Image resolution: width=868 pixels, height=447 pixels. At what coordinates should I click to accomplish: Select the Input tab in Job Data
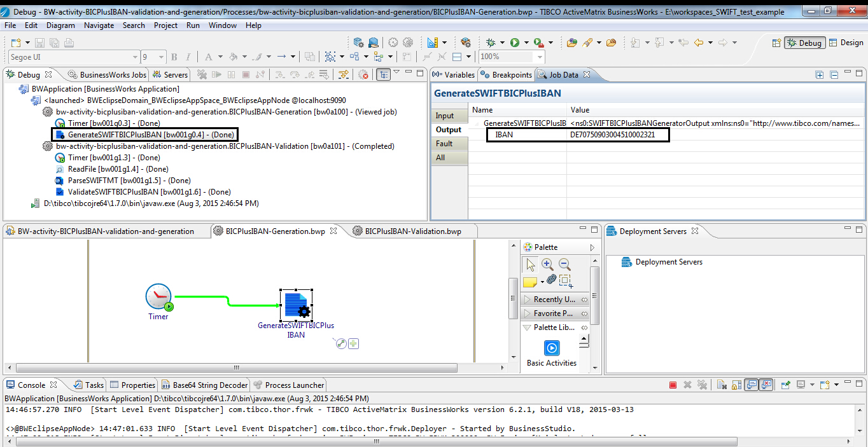pos(449,116)
